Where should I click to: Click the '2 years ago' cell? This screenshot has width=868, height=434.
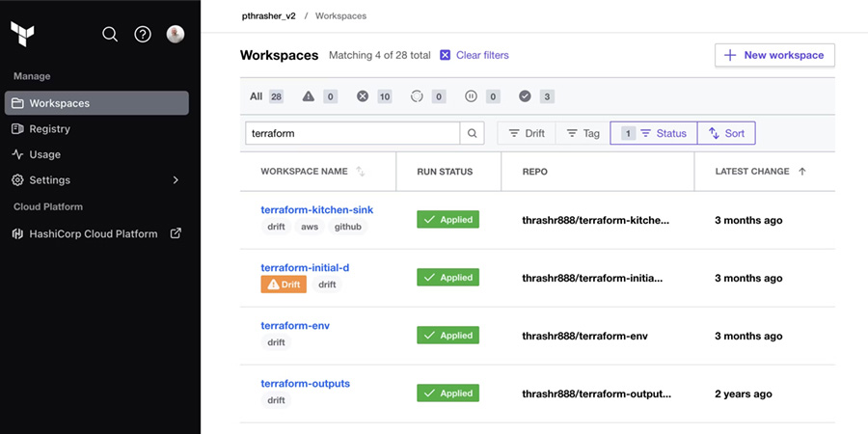click(x=744, y=394)
